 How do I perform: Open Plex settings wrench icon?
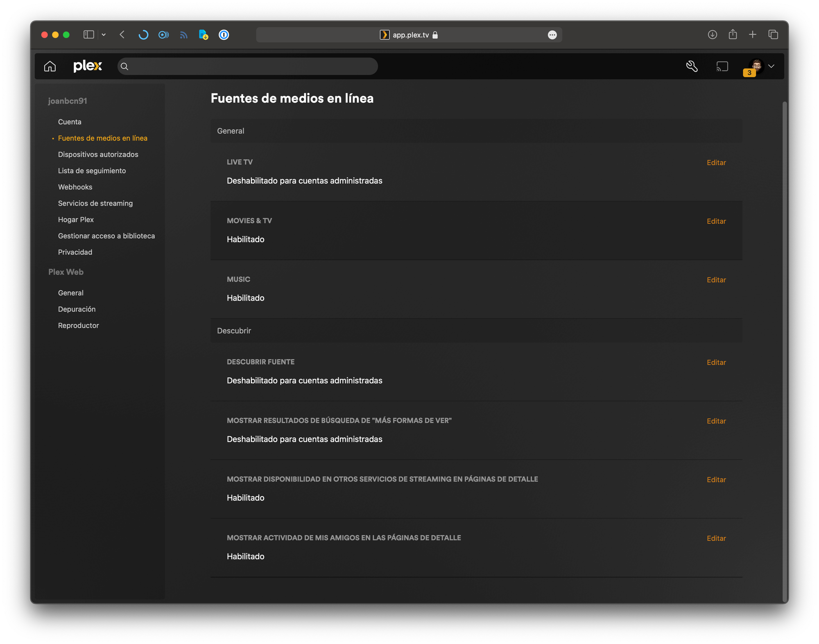tap(692, 66)
